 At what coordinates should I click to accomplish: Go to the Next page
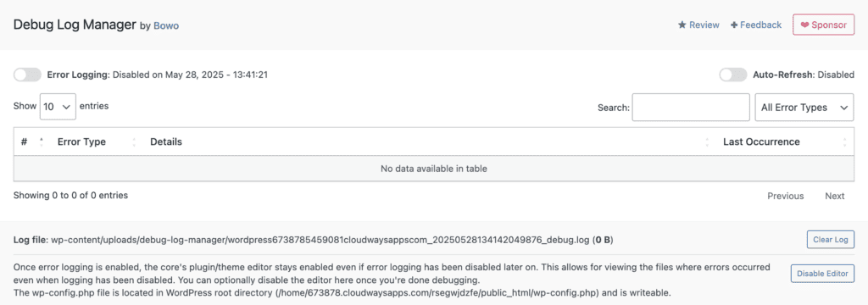pyautogui.click(x=835, y=196)
